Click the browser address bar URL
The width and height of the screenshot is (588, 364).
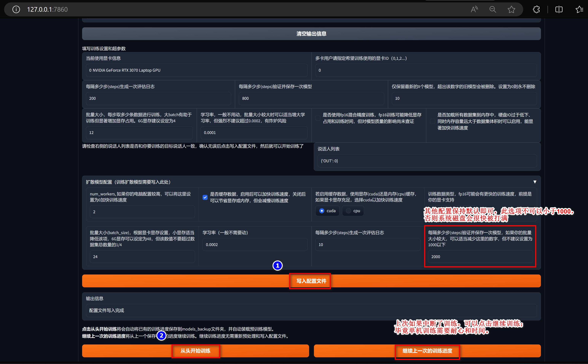(x=47, y=9)
